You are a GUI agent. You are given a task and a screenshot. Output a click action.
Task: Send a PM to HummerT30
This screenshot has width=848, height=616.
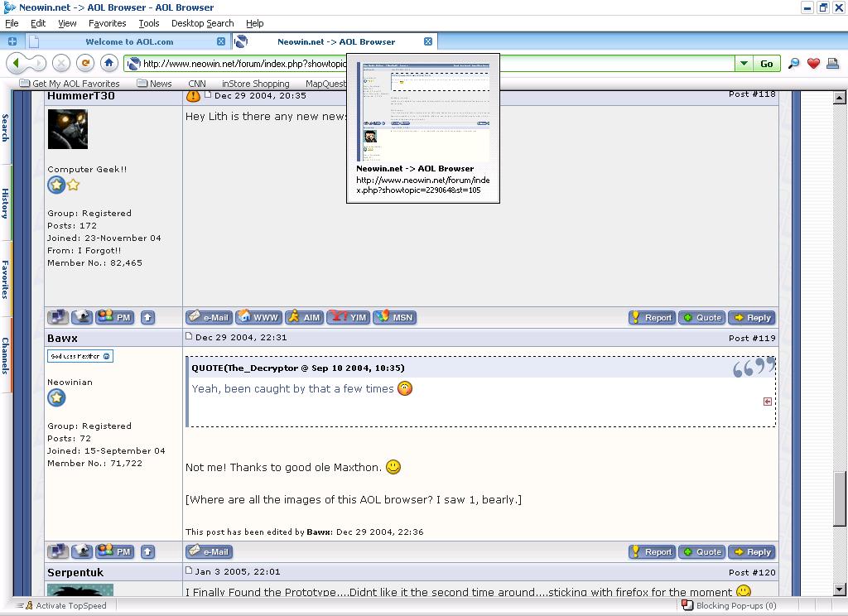pos(115,317)
